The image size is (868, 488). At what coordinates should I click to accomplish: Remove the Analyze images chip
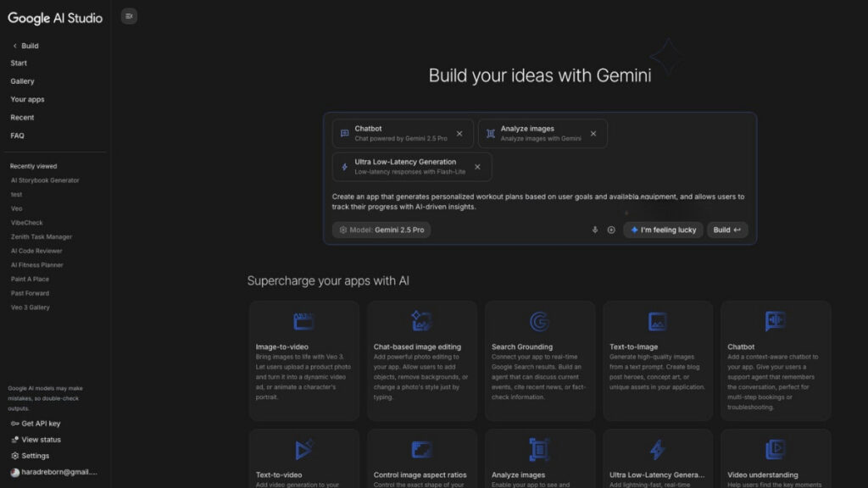593,134
